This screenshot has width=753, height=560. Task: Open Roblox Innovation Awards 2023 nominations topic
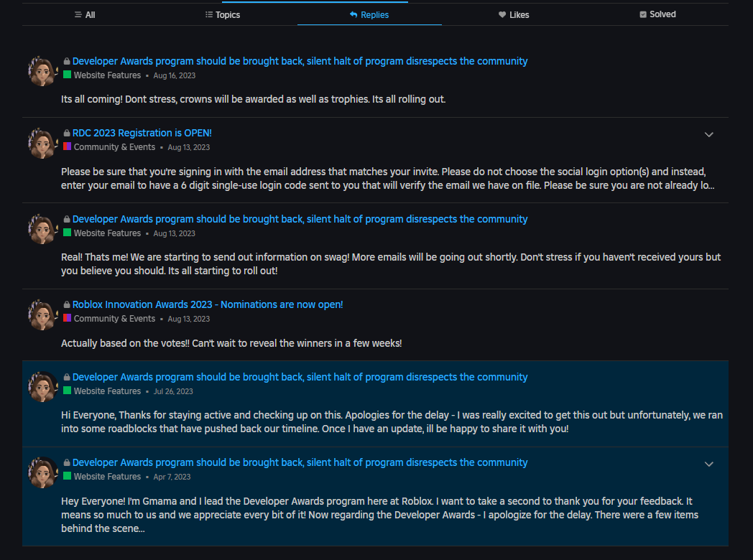click(208, 304)
